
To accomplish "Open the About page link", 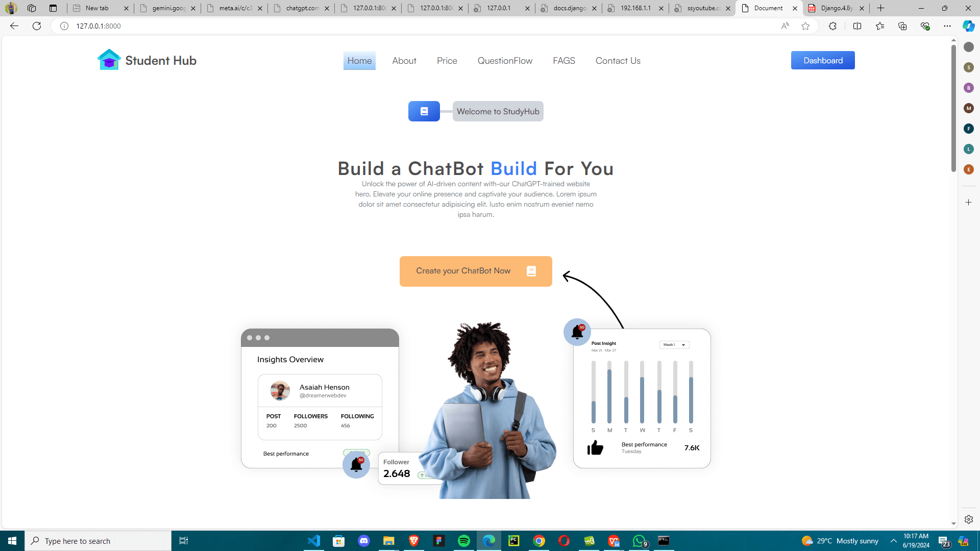I will (405, 60).
